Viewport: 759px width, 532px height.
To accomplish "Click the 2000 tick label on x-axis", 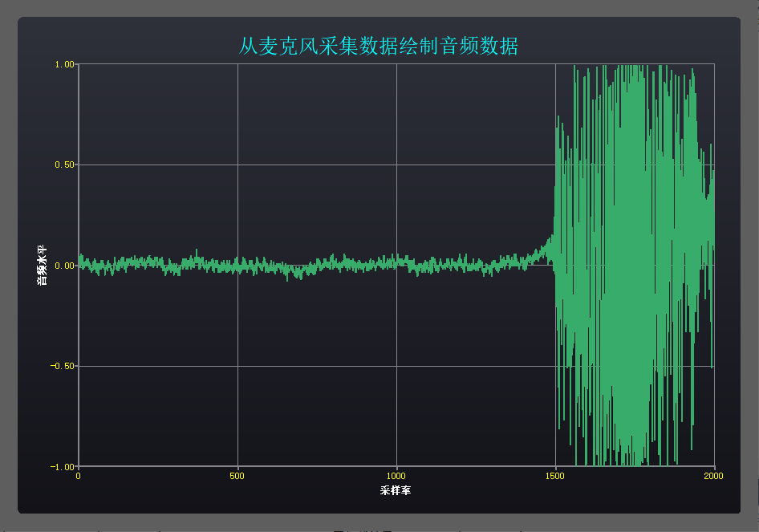I will pos(714,477).
